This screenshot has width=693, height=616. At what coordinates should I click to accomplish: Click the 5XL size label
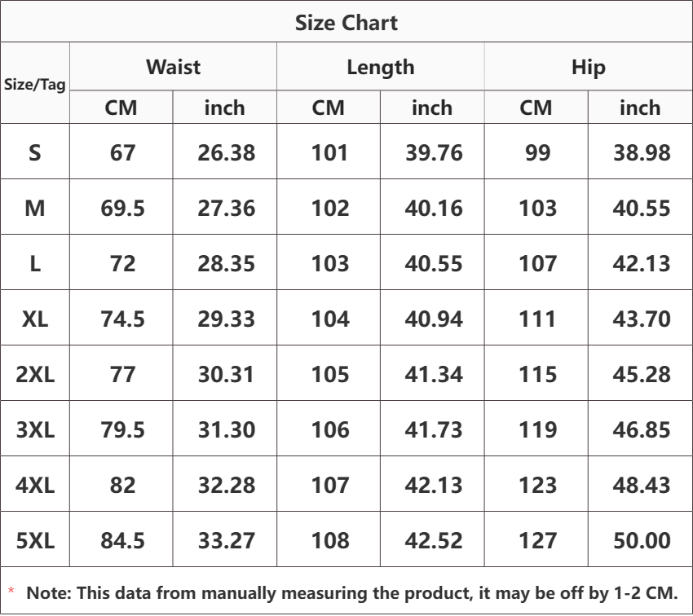coord(35,540)
